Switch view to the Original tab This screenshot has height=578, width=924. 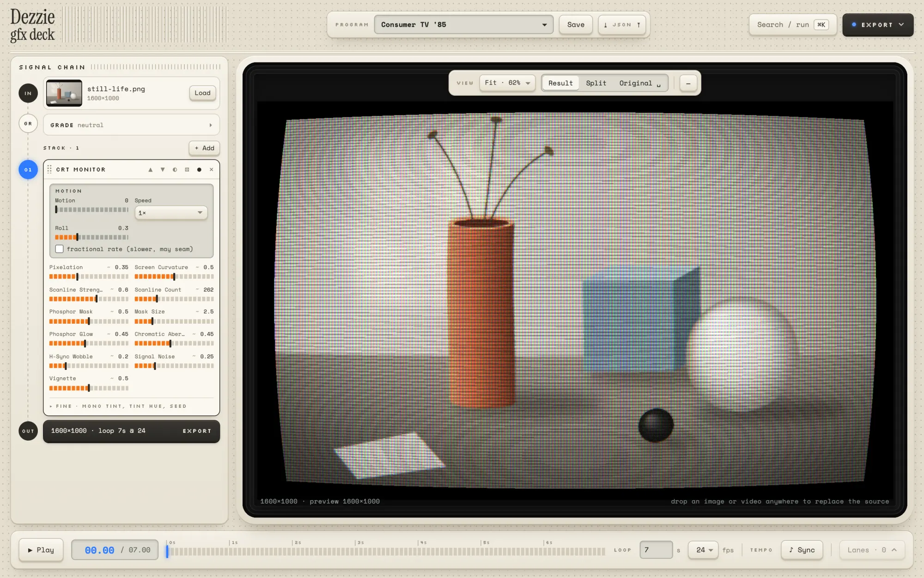pos(640,83)
